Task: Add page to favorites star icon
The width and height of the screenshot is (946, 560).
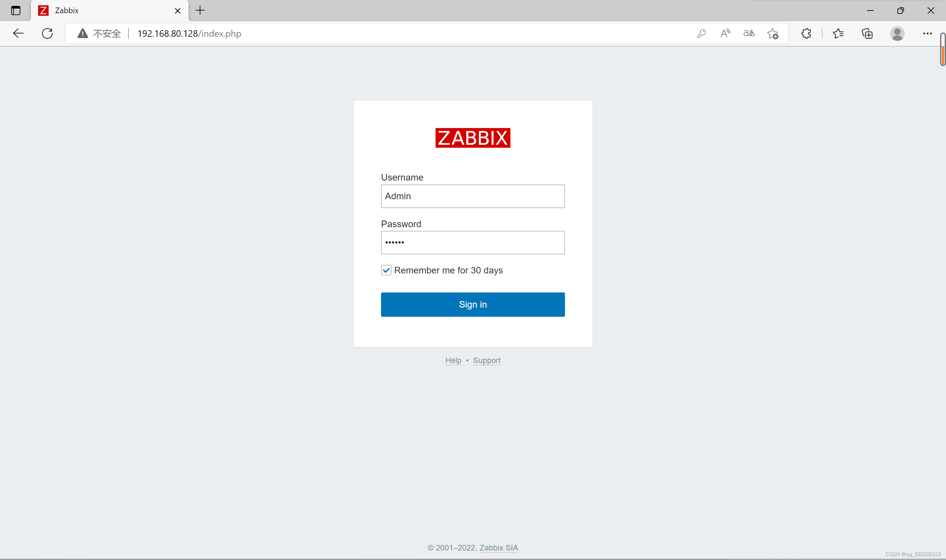Action: pos(773,34)
